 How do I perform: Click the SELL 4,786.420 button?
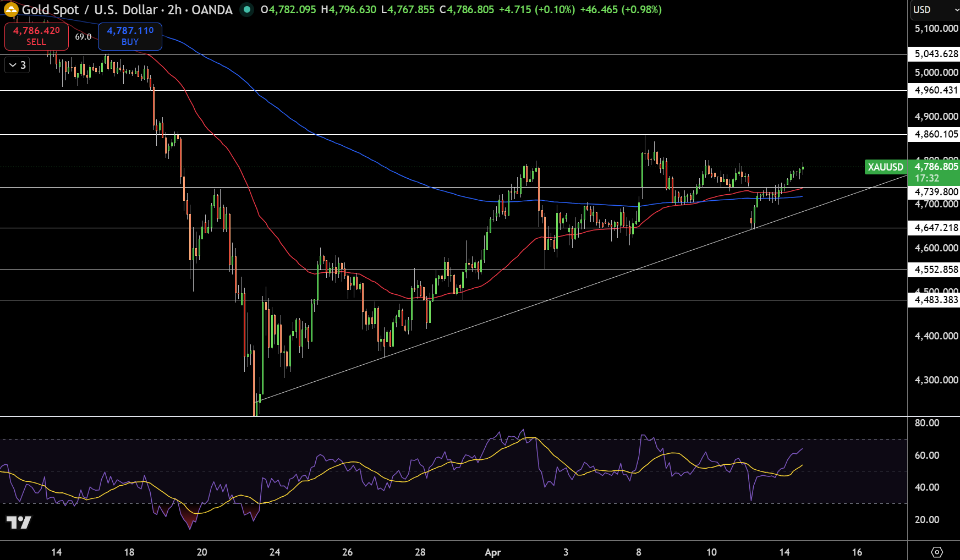click(x=36, y=36)
